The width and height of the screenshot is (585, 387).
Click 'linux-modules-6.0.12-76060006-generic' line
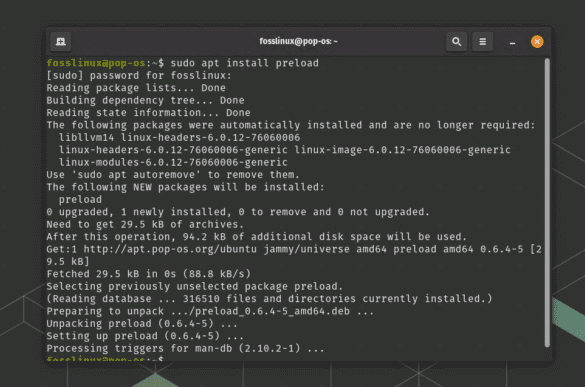(x=173, y=162)
